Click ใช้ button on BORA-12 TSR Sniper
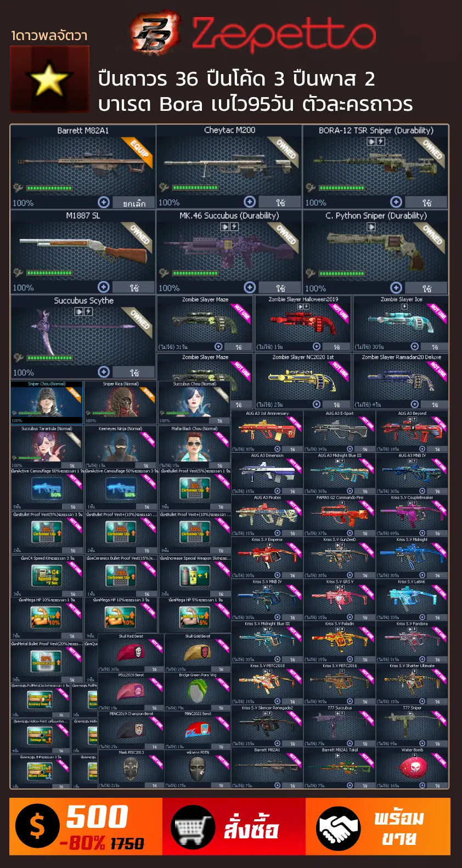This screenshot has width=462, height=868. pos(426,202)
